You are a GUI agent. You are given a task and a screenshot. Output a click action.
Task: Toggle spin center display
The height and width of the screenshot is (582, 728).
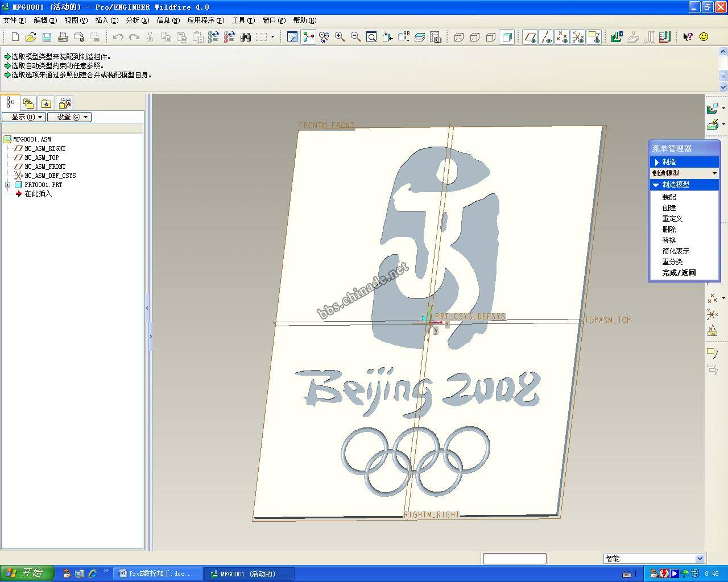click(308, 37)
